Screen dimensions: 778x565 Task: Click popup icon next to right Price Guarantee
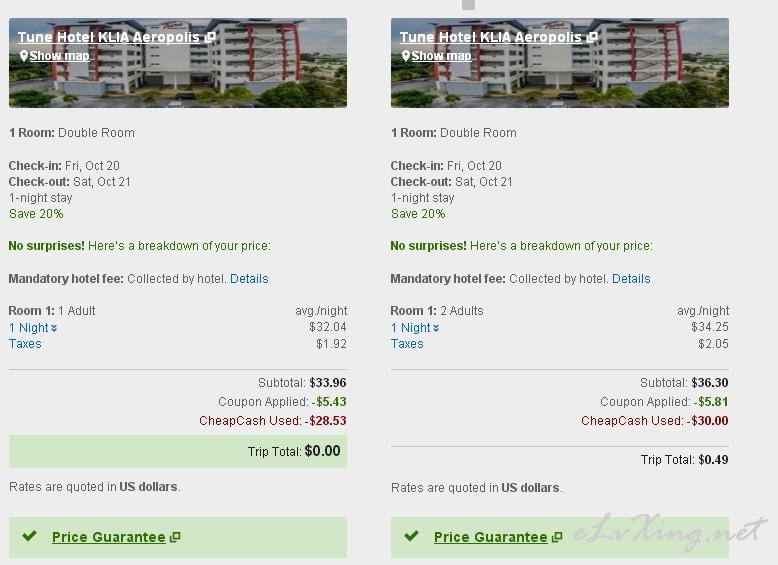point(557,537)
